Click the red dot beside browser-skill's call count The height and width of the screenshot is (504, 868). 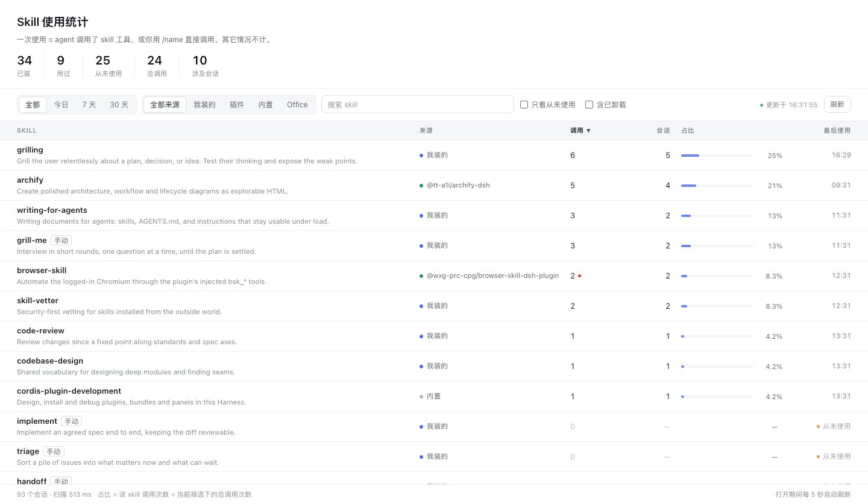click(x=579, y=276)
